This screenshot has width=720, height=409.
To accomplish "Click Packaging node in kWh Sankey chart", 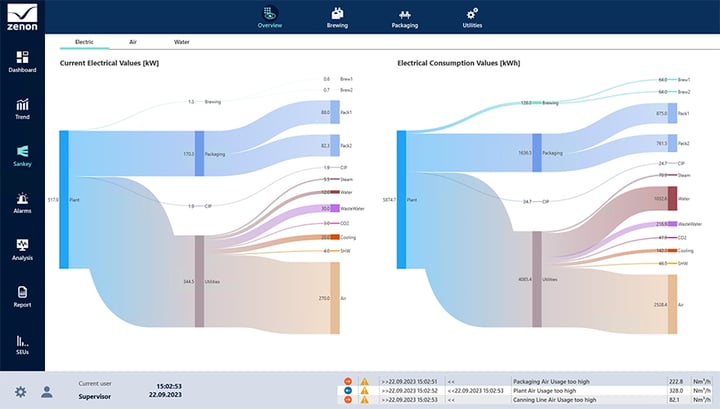I will (x=537, y=153).
